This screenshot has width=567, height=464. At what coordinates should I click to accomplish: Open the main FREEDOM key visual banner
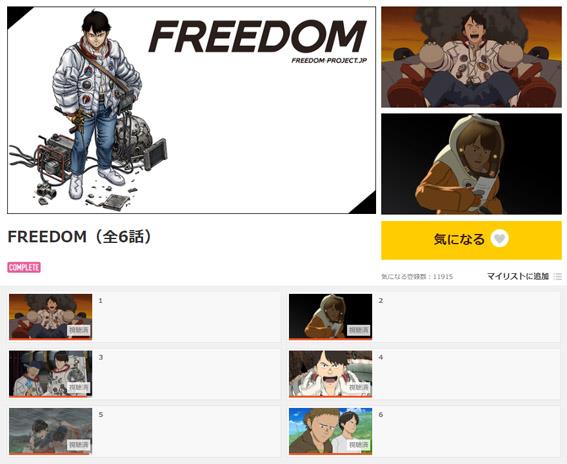pyautogui.click(x=191, y=110)
